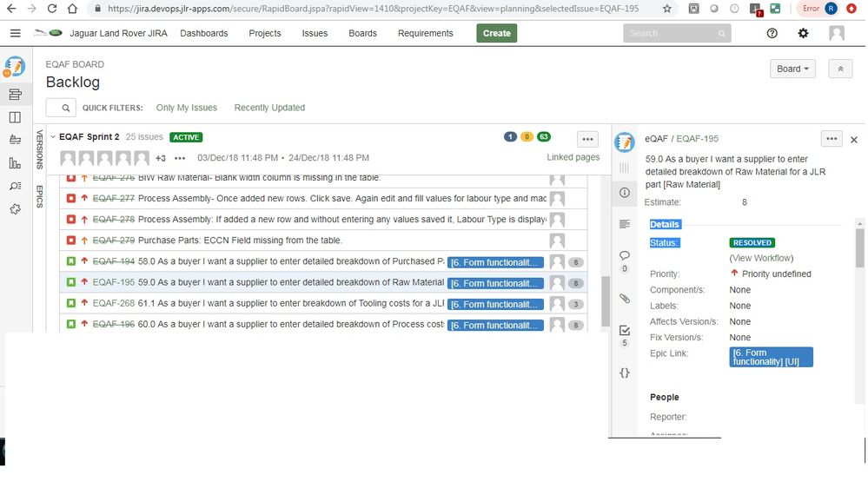Open the description lines icon in issue panel
The height and width of the screenshot is (488, 868).
tap(625, 224)
